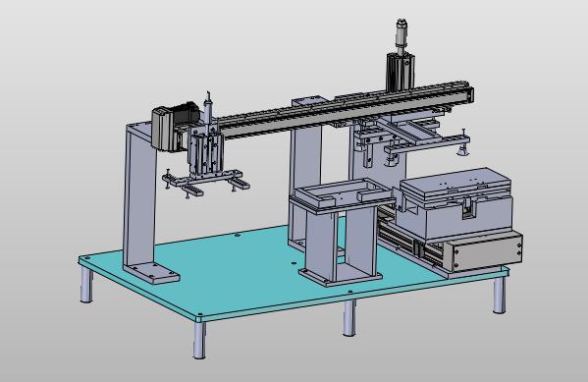This screenshot has width=588, height=382.
Task: Select the foot plate of the left support column
Action: [152, 273]
